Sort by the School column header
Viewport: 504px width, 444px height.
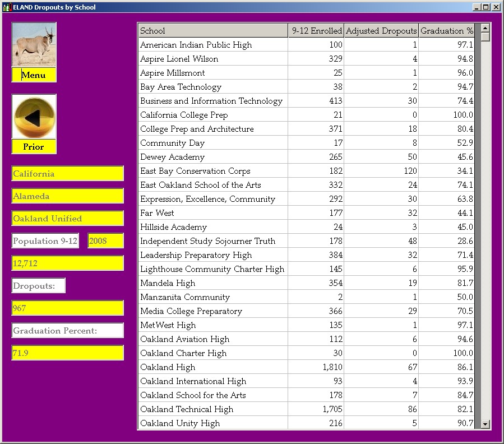click(x=213, y=31)
